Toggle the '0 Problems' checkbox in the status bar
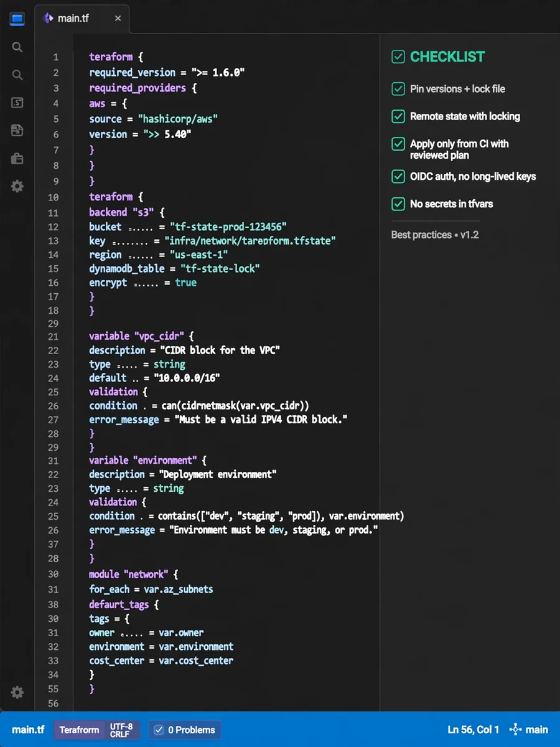 (159, 730)
